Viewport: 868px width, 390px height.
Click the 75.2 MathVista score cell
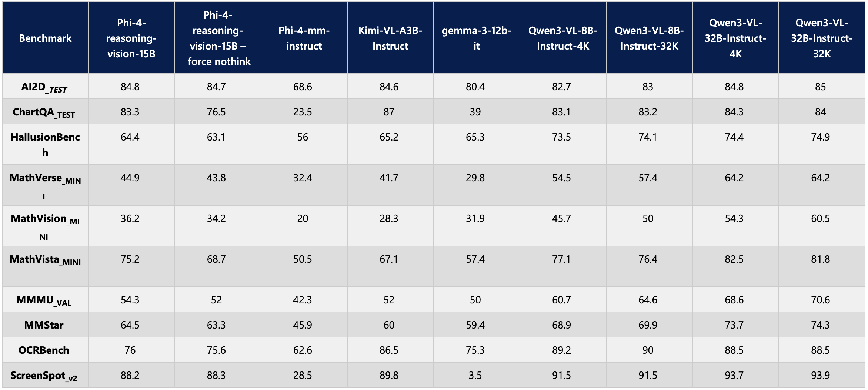pos(130,259)
